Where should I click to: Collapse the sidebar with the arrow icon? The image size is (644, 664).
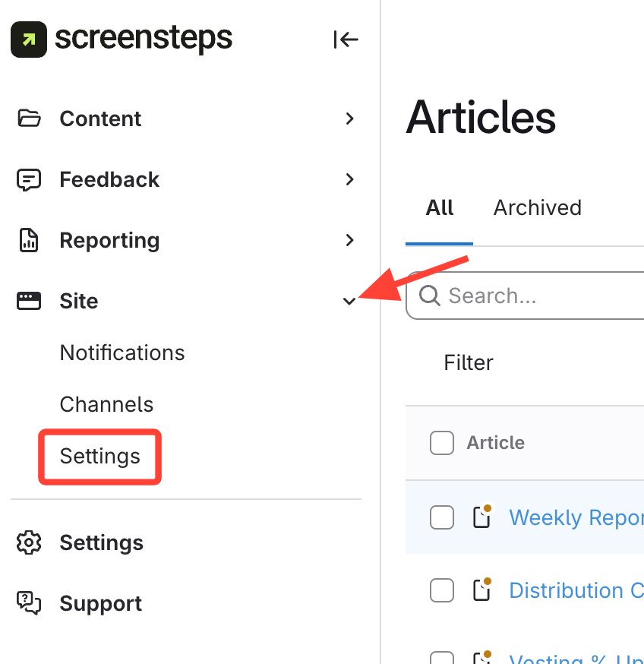(346, 40)
